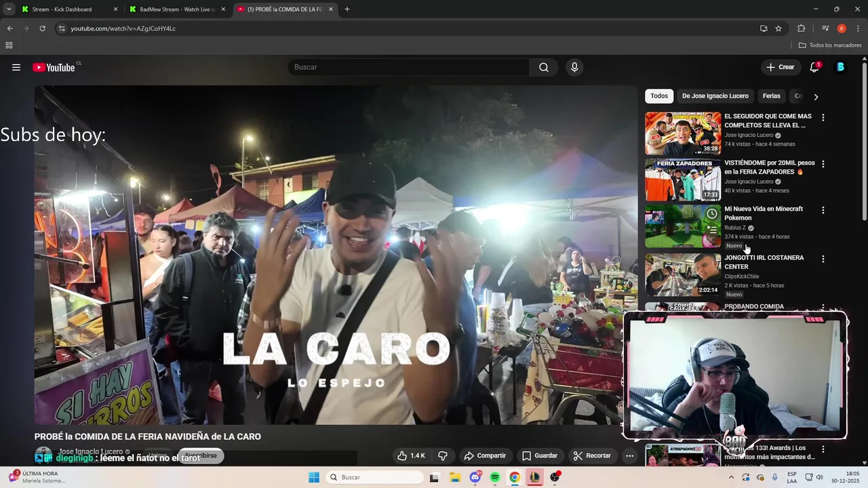Open EL SEGUIDOR QUE COME MAS thumbnail
Viewport: 868px width, 488px height.
point(683,134)
